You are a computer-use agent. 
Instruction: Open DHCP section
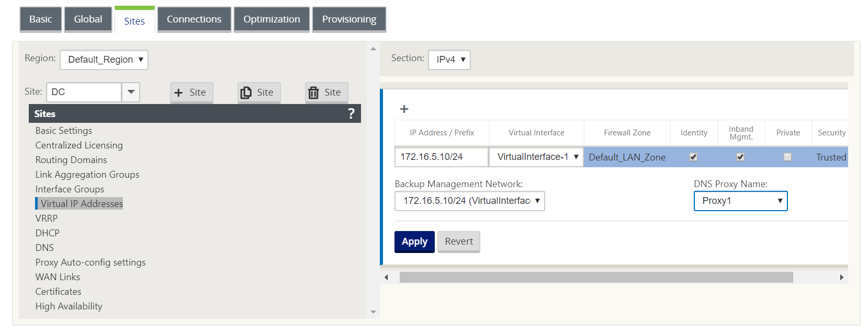coord(48,233)
